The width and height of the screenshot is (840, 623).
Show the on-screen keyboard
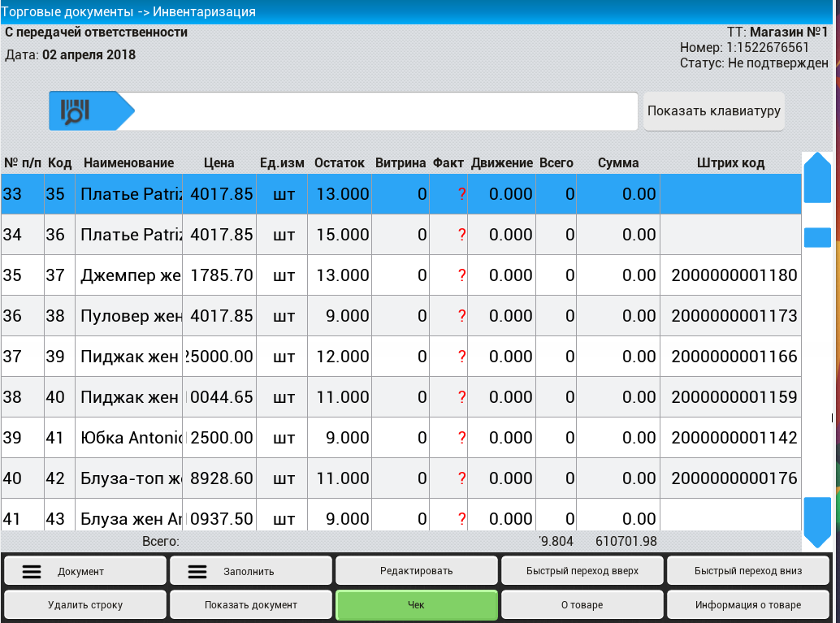point(713,111)
